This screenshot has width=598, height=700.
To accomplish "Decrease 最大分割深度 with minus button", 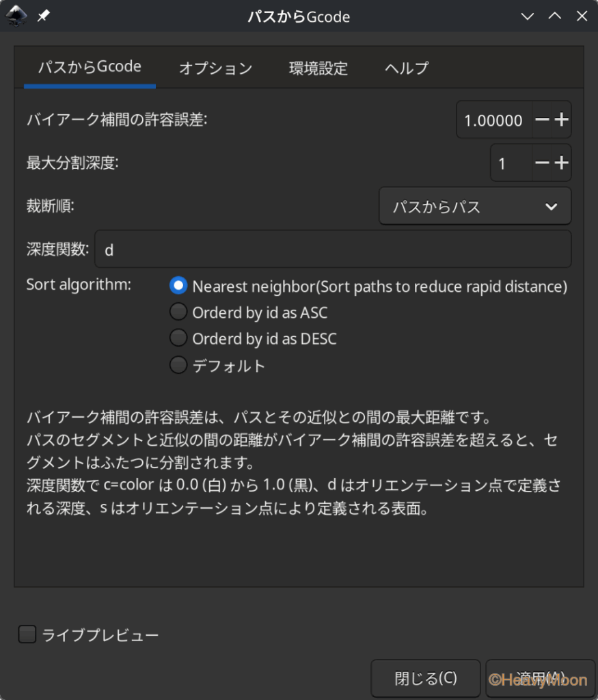I will 542,163.
